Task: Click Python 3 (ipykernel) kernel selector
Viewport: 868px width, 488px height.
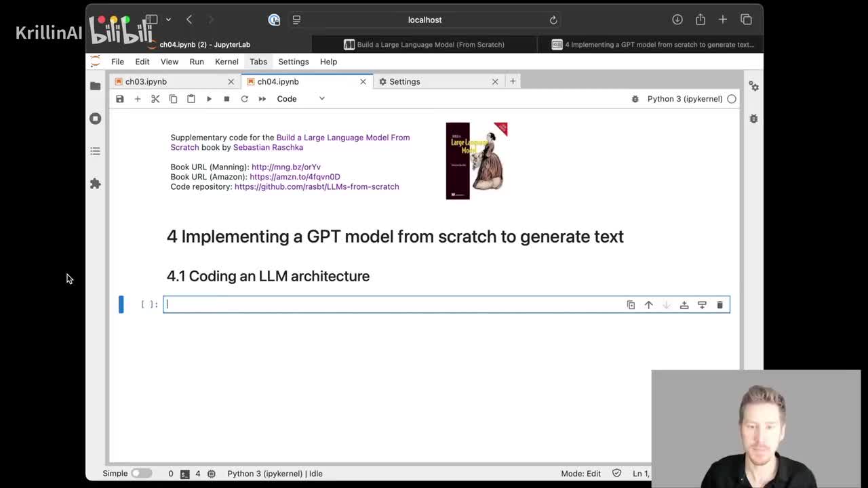Action: point(685,99)
